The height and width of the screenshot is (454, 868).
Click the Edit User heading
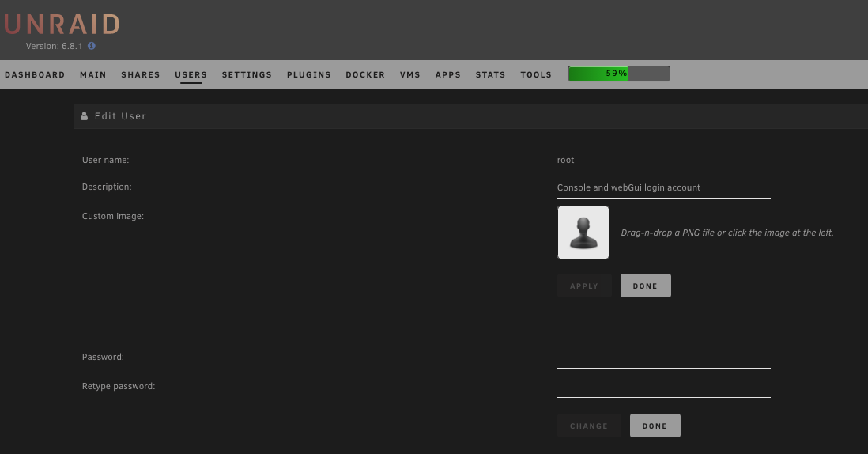coord(121,116)
